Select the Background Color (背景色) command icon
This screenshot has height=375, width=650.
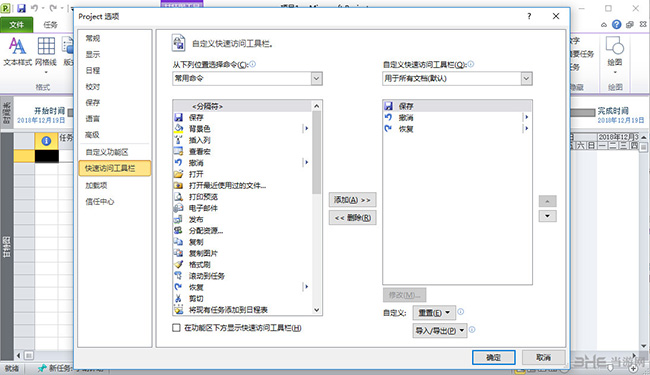click(179, 129)
